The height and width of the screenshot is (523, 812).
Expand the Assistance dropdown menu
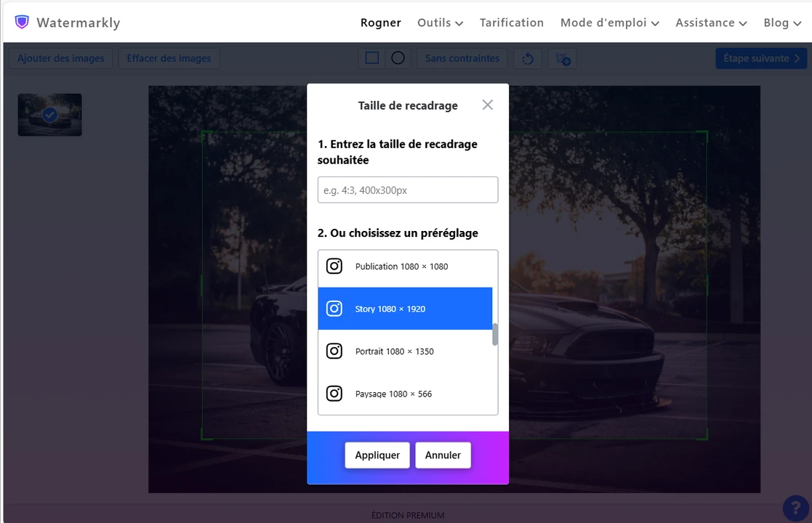pos(711,23)
